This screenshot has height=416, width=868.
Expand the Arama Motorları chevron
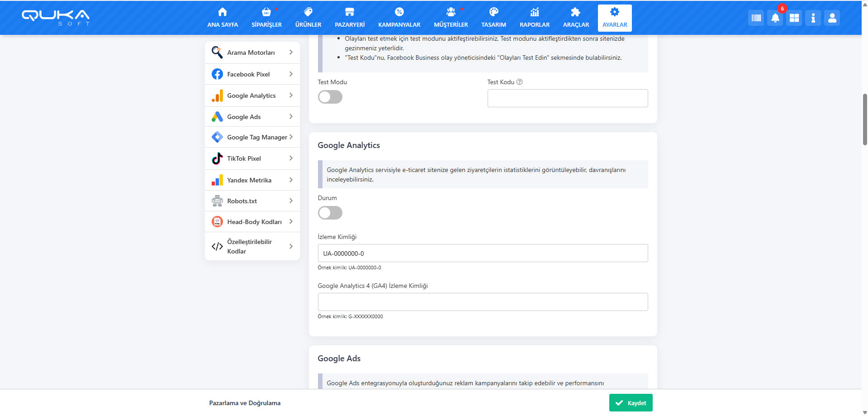[x=291, y=53]
